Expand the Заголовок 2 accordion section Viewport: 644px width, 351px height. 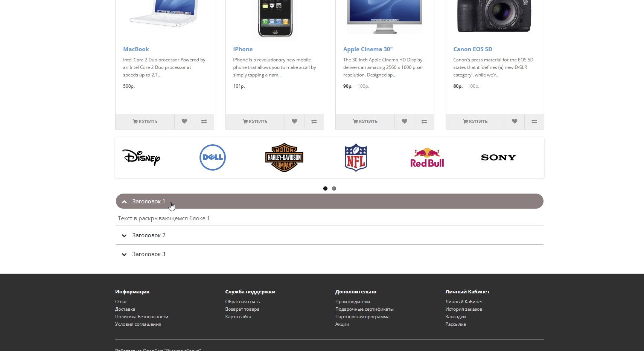[330, 235]
